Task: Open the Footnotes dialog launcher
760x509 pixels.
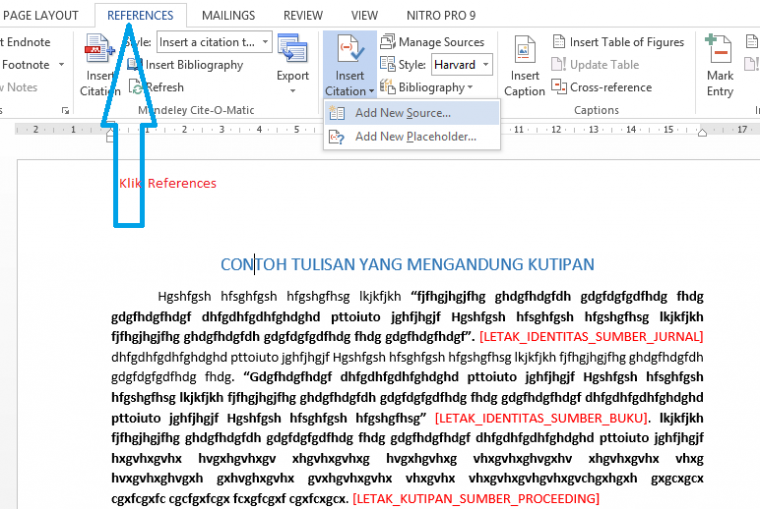Action: click(65, 111)
